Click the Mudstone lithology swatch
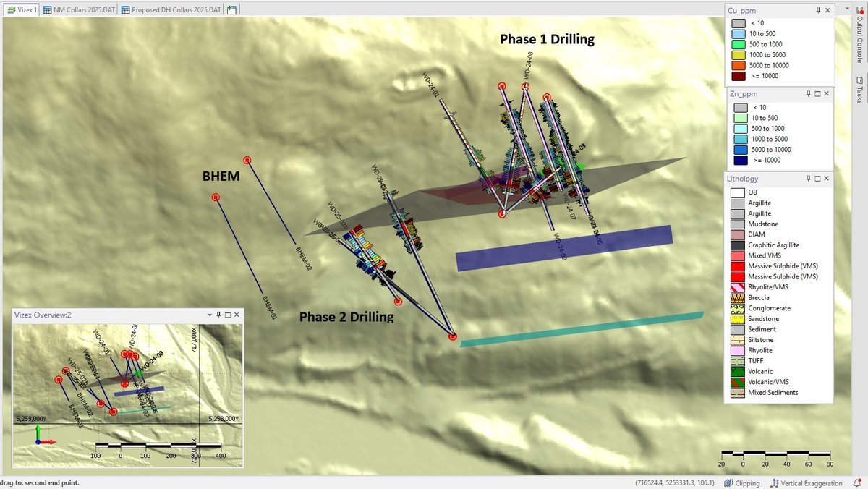Viewport: 868px width, 489px height. coord(736,224)
